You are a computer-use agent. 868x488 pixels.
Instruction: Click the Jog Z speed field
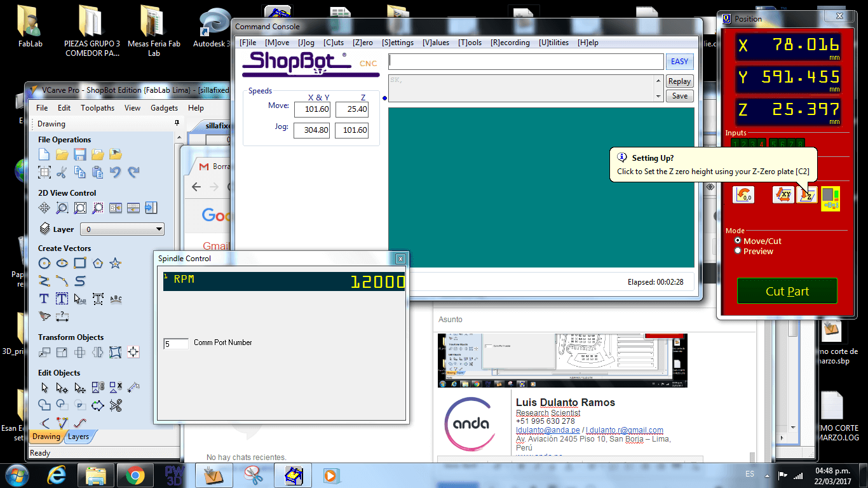351,130
